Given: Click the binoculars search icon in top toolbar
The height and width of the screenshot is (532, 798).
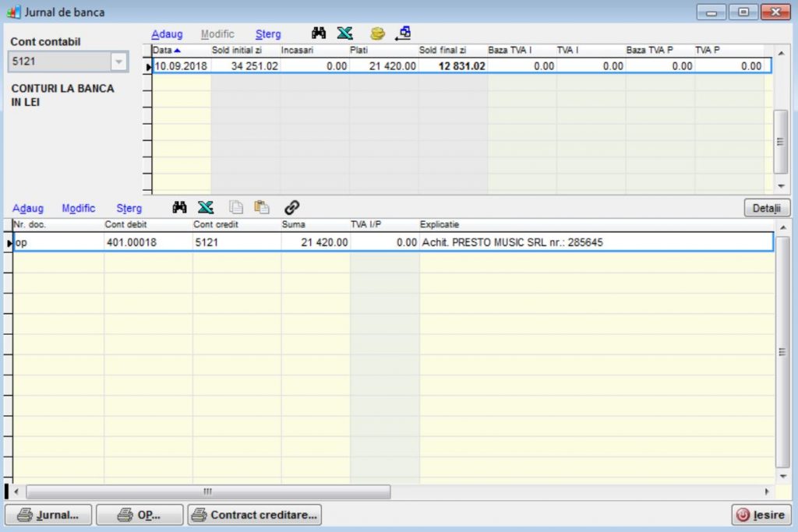Looking at the screenshot, I should (319, 33).
